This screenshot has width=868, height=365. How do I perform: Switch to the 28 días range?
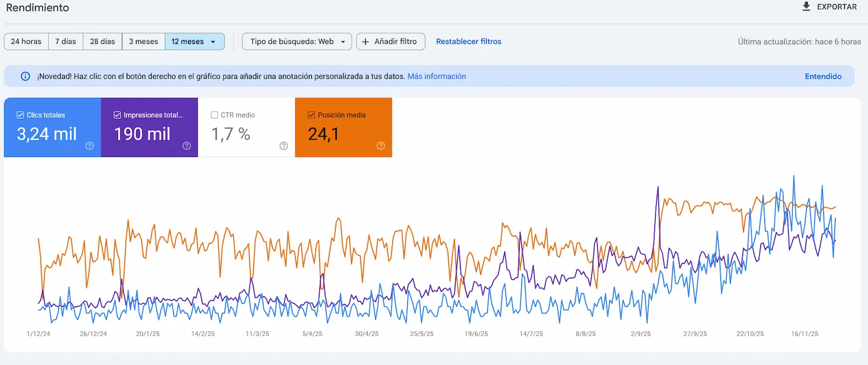coord(102,42)
